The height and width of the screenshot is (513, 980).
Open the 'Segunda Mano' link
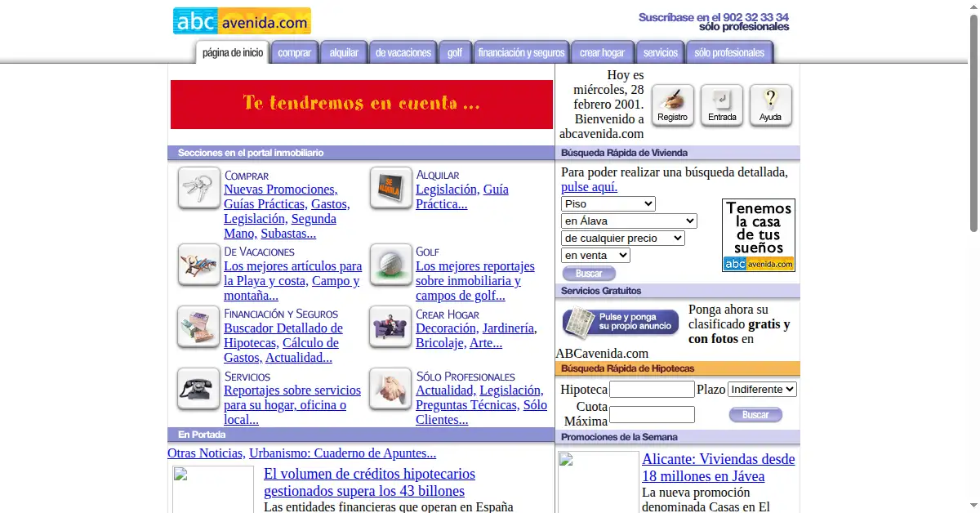click(280, 226)
